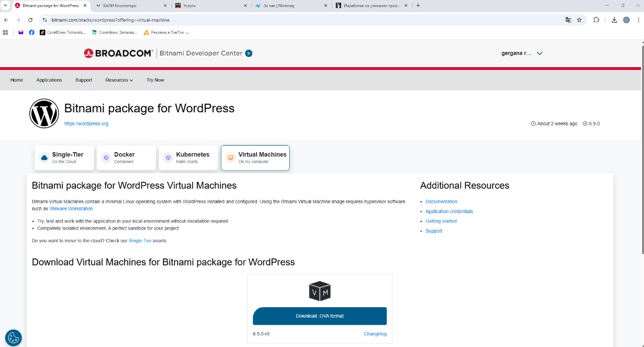Click the WordPress logo icon
Screen dimensions: 644x347
point(44,113)
